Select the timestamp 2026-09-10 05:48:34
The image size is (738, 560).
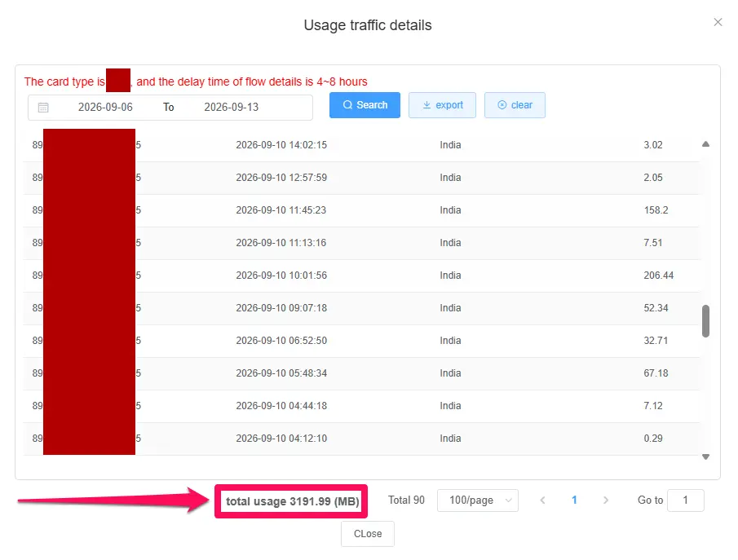pos(281,373)
